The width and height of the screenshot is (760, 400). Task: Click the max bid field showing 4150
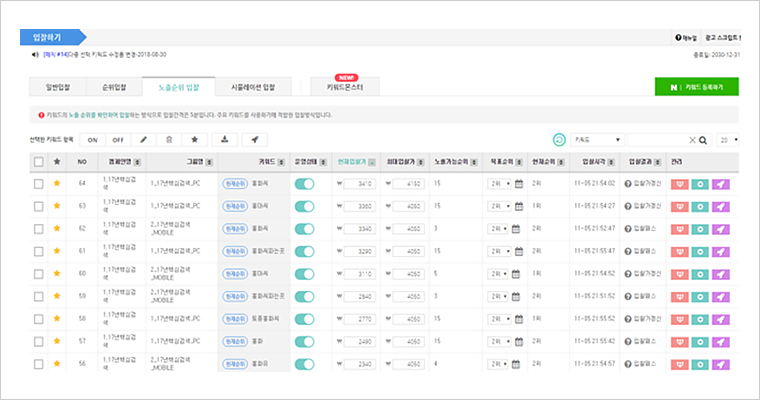(409, 184)
